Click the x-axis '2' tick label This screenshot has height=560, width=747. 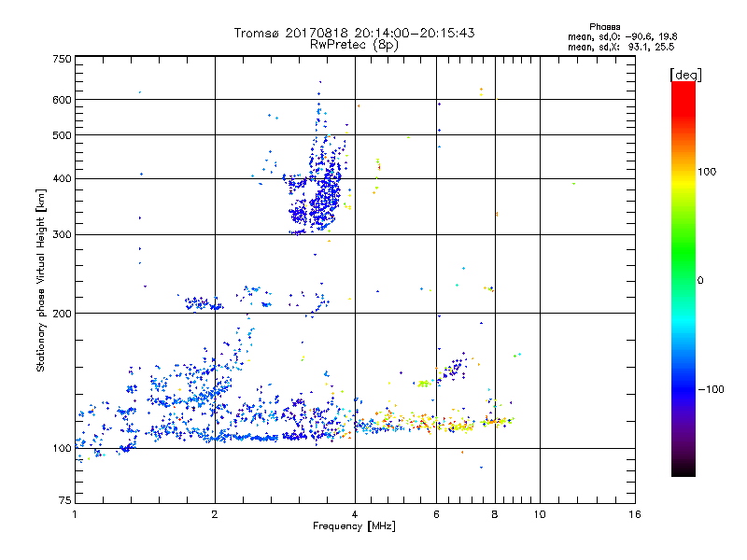coord(215,514)
